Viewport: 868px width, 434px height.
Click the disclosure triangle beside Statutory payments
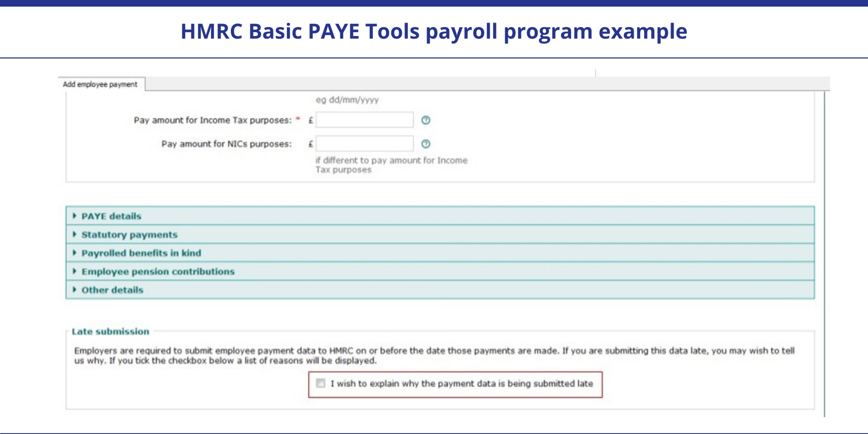[75, 235]
